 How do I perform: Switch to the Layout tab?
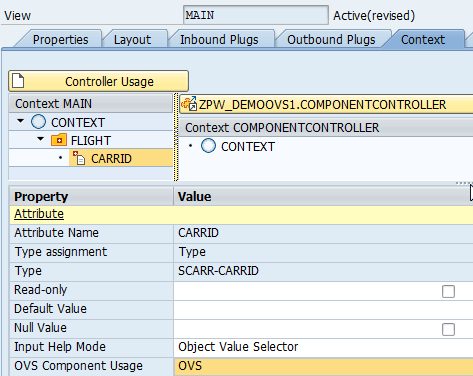click(132, 40)
